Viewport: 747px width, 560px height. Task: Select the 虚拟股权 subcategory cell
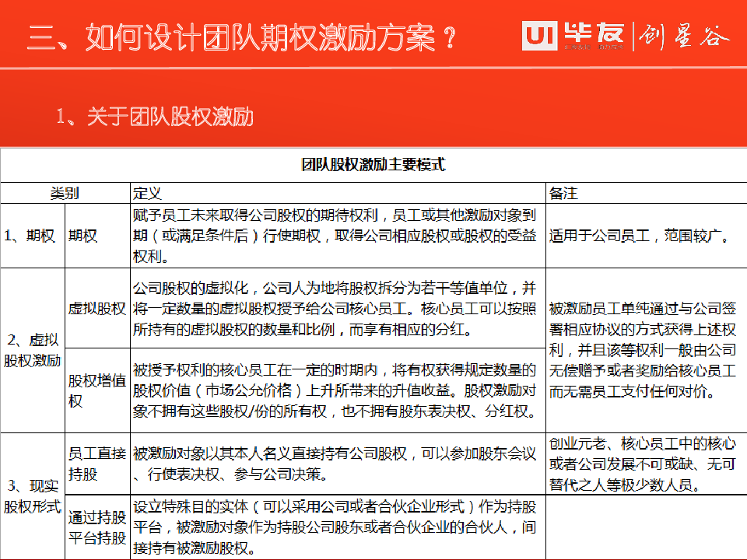coord(96,308)
